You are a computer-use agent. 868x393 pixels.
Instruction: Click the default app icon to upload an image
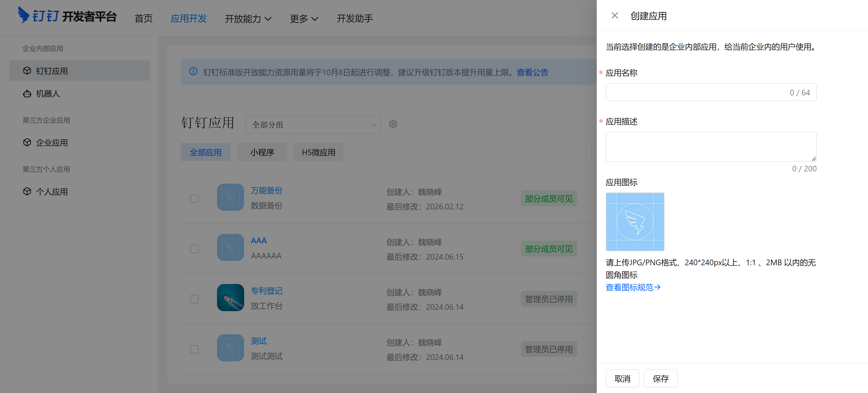click(x=635, y=222)
